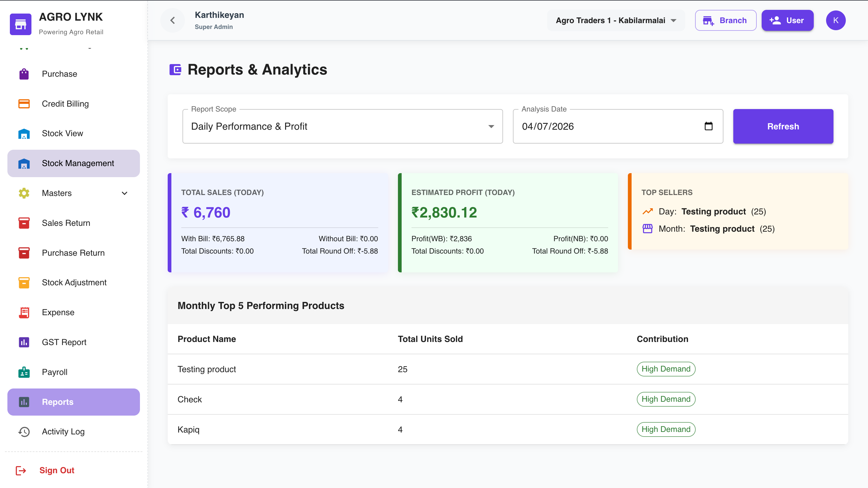Click the Day top seller trending icon

click(648, 212)
